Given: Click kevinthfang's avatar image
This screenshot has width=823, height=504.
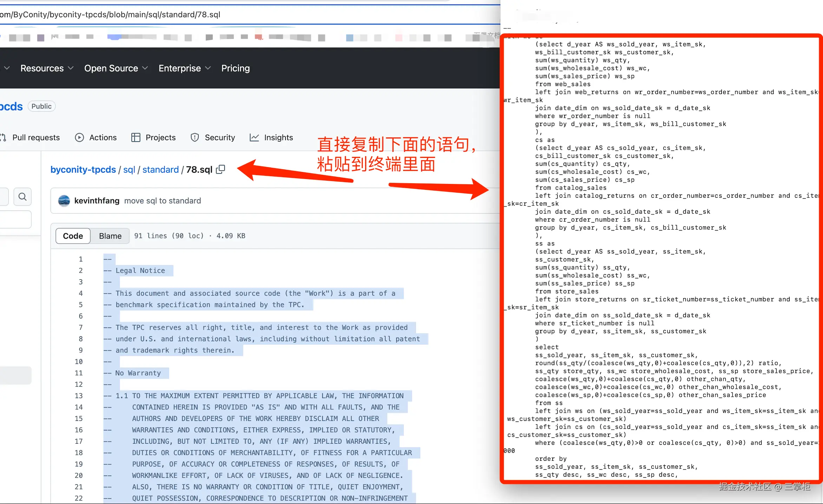Looking at the screenshot, I should (x=64, y=201).
